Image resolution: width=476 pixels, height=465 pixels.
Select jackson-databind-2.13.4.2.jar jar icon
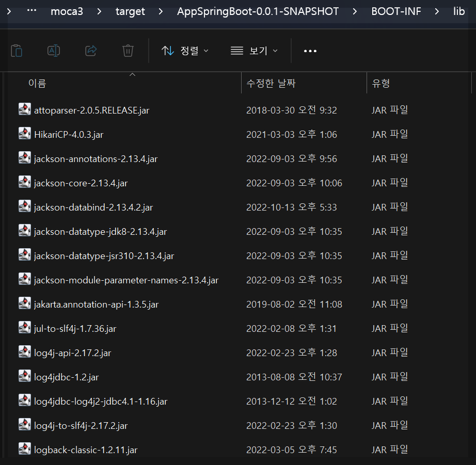coord(25,206)
